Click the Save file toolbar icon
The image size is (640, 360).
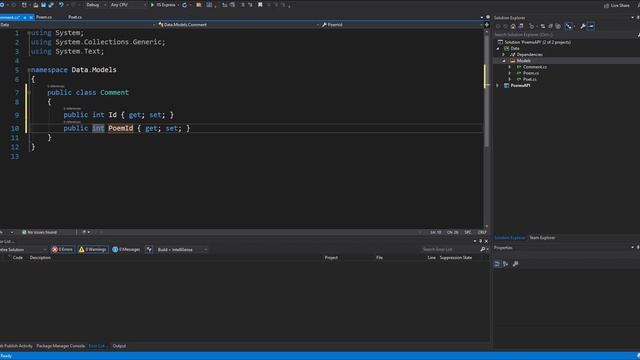43,5
